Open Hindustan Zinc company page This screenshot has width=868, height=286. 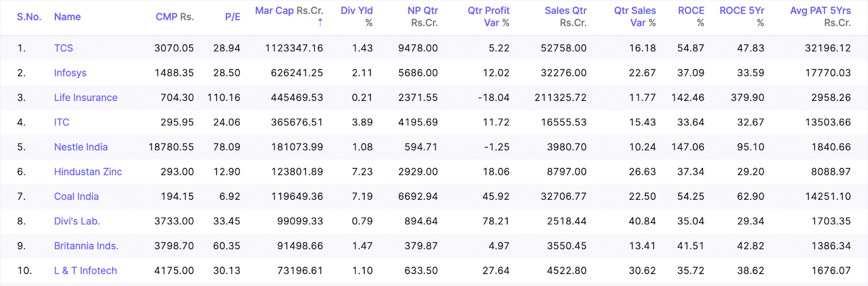click(88, 172)
